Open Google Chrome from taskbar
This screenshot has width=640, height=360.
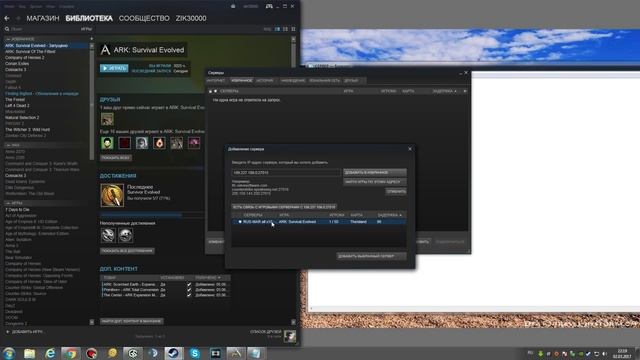[71, 353]
